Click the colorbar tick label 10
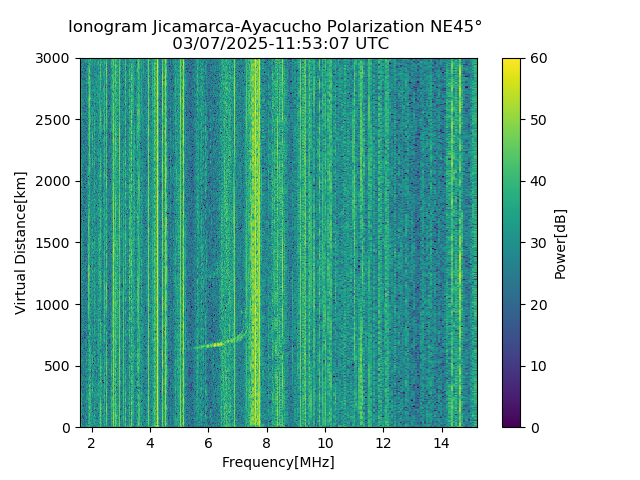Viewport: 640px width, 480px height. [x=538, y=366]
